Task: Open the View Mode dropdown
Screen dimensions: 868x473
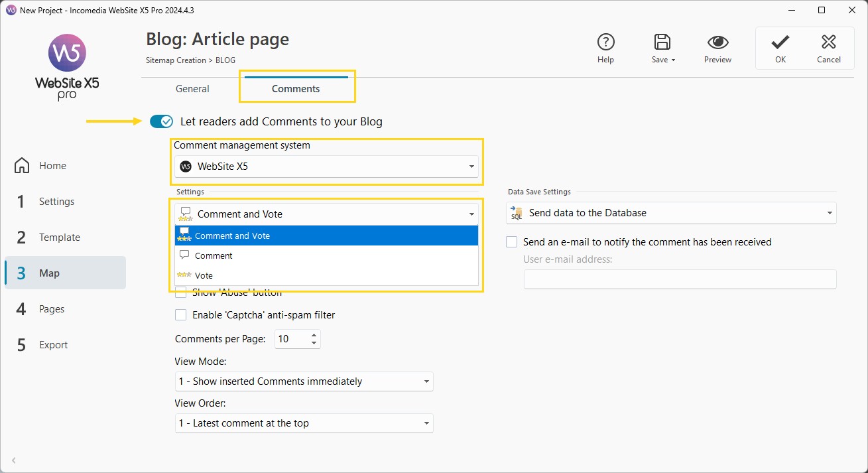Action: pos(304,381)
